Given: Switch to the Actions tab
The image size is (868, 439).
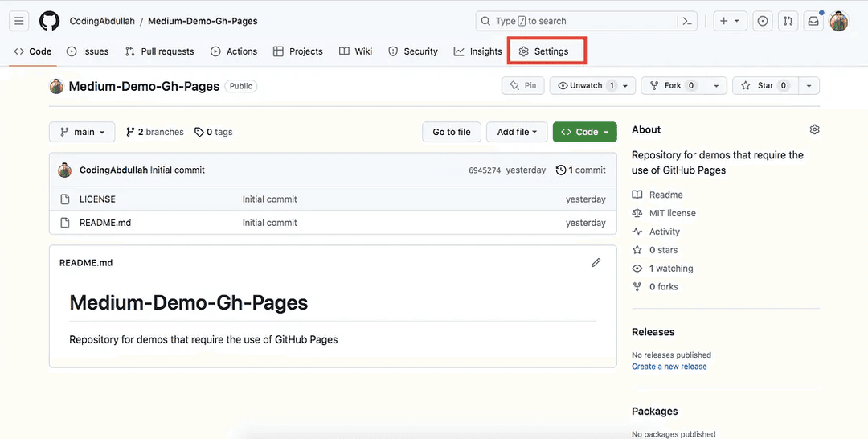Looking at the screenshot, I should coord(234,51).
